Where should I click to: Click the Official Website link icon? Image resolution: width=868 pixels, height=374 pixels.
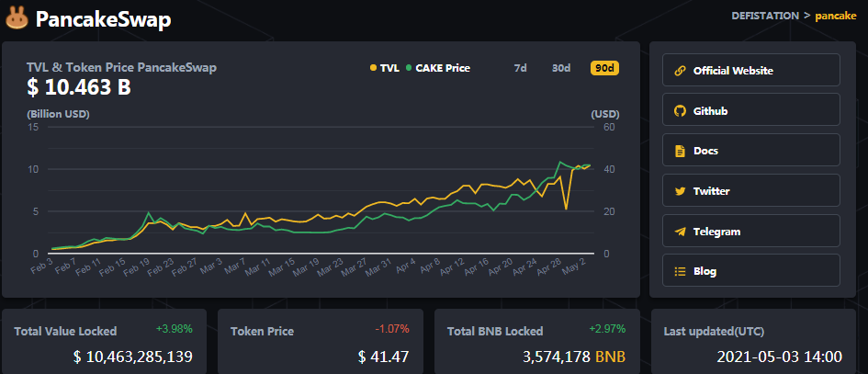click(680, 71)
